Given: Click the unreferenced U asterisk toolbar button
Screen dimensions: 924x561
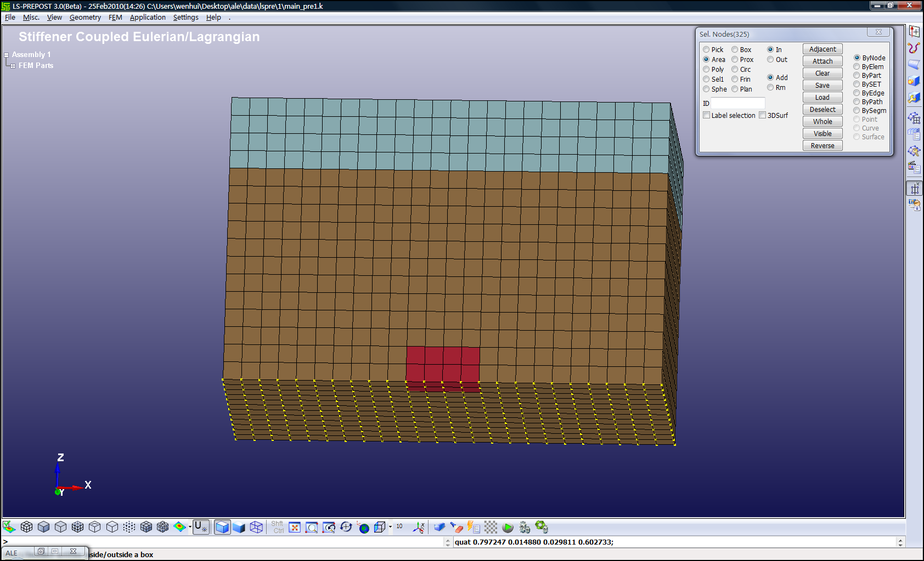Looking at the screenshot, I should pyautogui.click(x=201, y=528).
